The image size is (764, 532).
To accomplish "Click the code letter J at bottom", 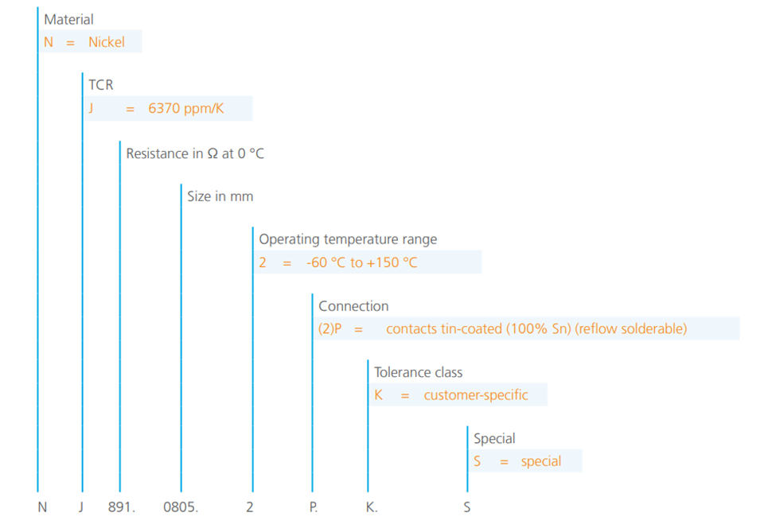I will click(81, 507).
